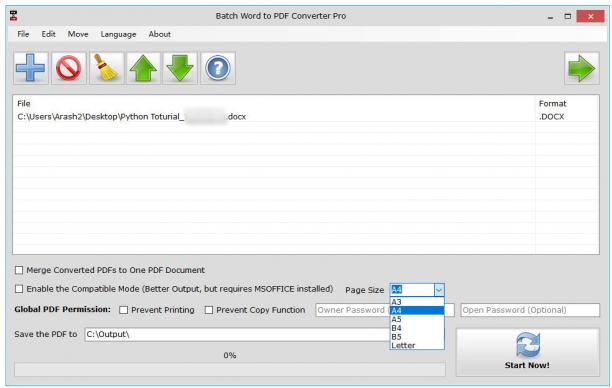The width and height of the screenshot is (612, 388).
Task: Click the Start Now! button
Action: [527, 352]
